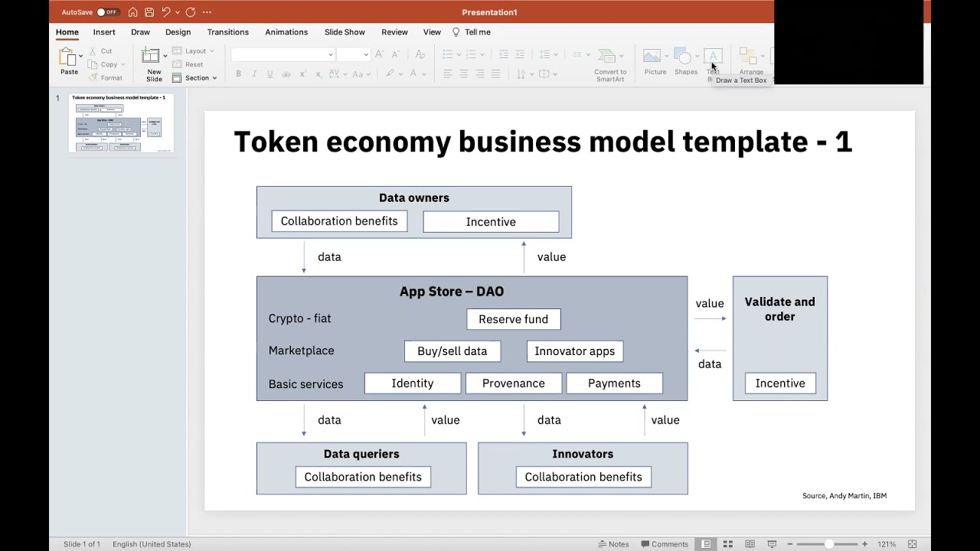Open the Undo history dropdown arrow
This screenshot has height=551, width=980.
178,12
